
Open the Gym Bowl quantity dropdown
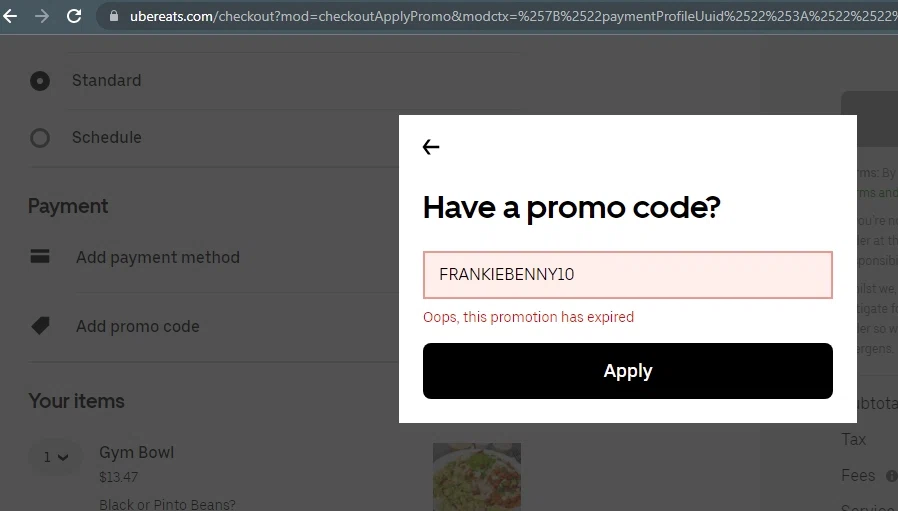[56, 457]
